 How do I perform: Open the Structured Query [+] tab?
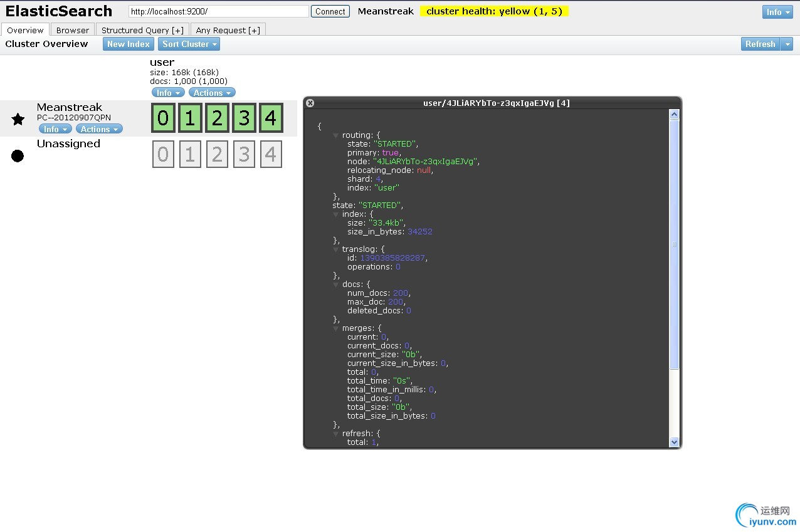(x=142, y=30)
